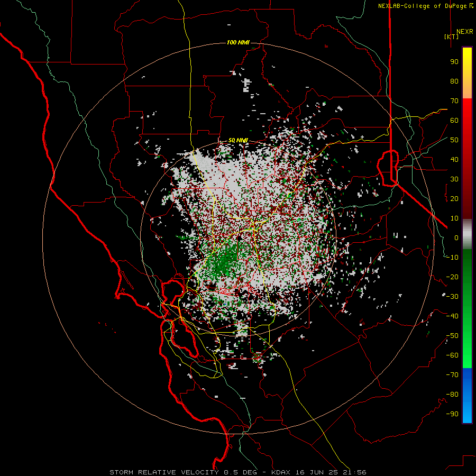
Task: Pick the blue segment of the color bar
Action: (x=467, y=395)
